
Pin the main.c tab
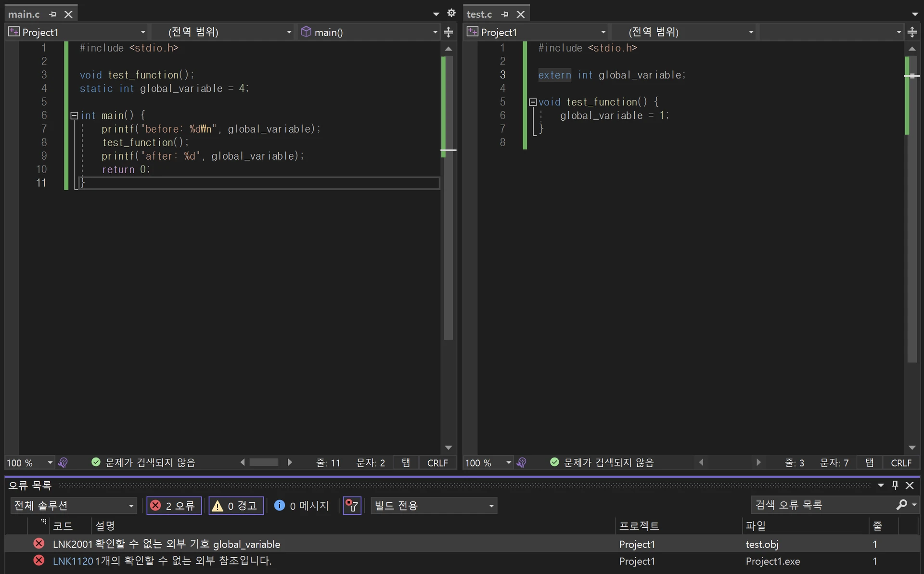(52, 14)
